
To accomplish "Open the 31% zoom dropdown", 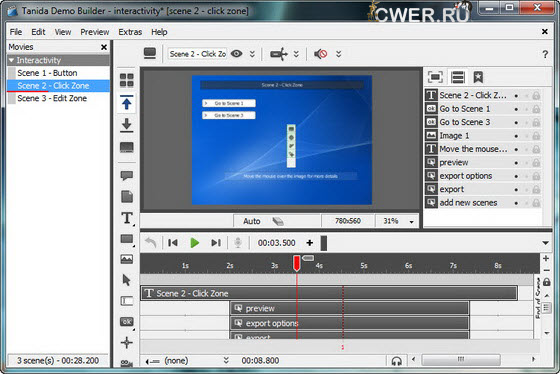I will [x=411, y=222].
